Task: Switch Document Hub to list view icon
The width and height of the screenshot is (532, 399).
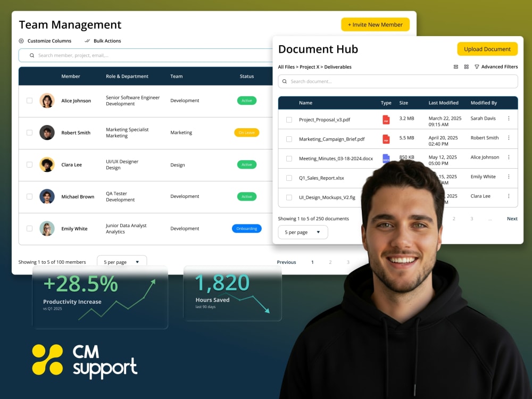Action: (456, 67)
